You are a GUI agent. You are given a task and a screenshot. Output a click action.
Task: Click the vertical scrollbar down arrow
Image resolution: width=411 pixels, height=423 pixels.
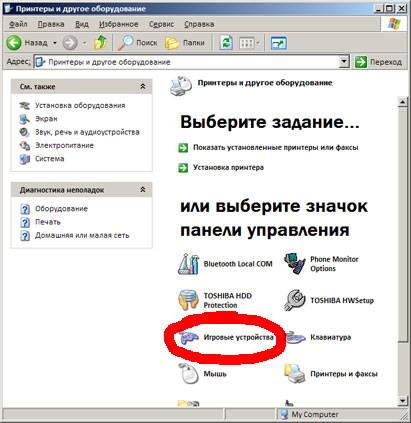tap(403, 400)
